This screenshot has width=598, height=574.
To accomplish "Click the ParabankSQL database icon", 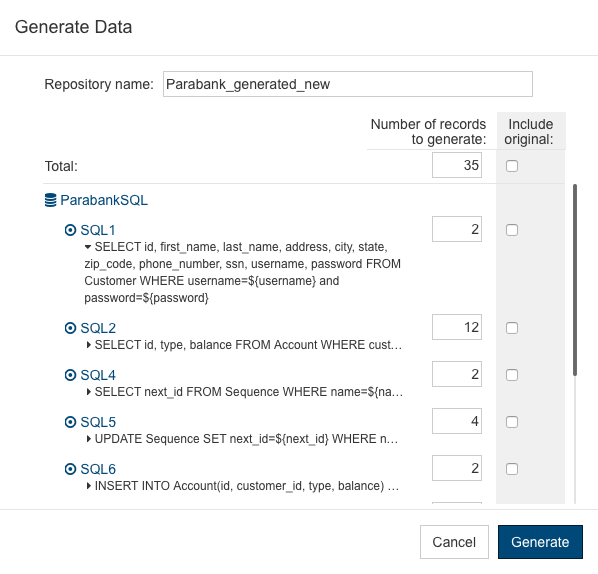I will [x=50, y=200].
